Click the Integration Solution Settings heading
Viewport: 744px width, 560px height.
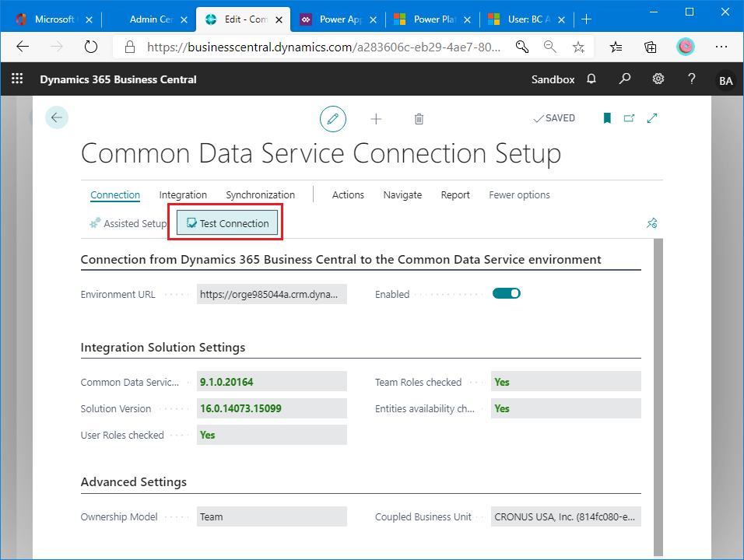coord(163,347)
